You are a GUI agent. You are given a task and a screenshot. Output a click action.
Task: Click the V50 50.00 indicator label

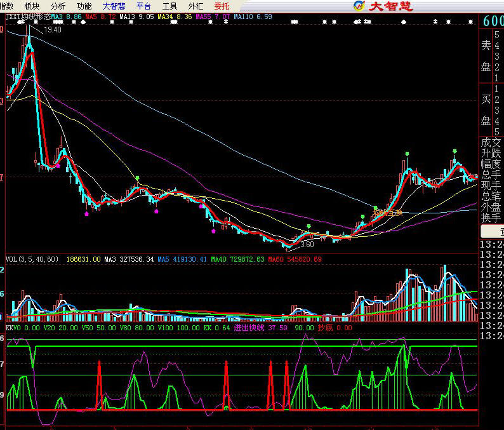coord(98,328)
